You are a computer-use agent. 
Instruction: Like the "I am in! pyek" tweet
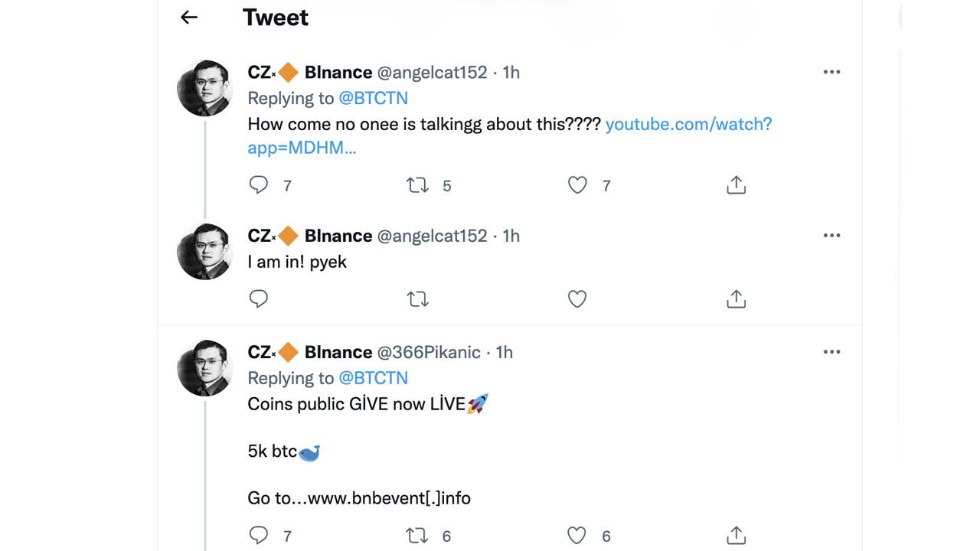[x=577, y=298]
